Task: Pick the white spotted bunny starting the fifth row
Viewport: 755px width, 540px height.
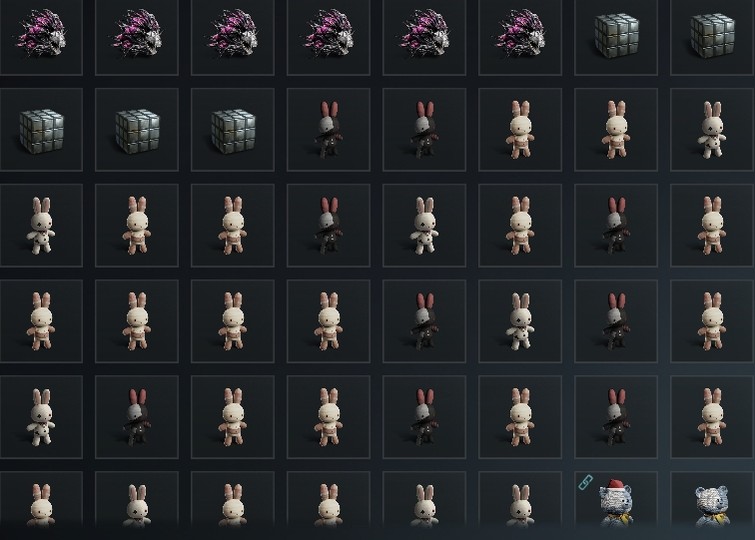Action: 41,417
